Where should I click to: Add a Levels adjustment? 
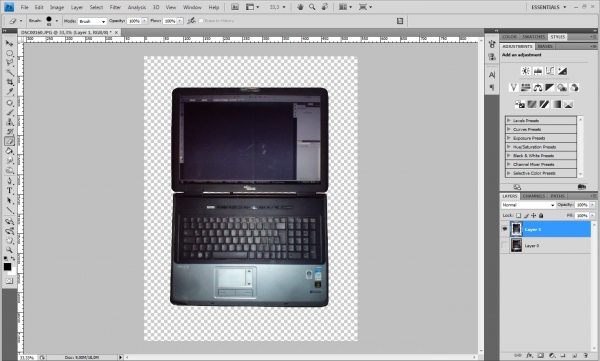pyautogui.click(x=538, y=71)
